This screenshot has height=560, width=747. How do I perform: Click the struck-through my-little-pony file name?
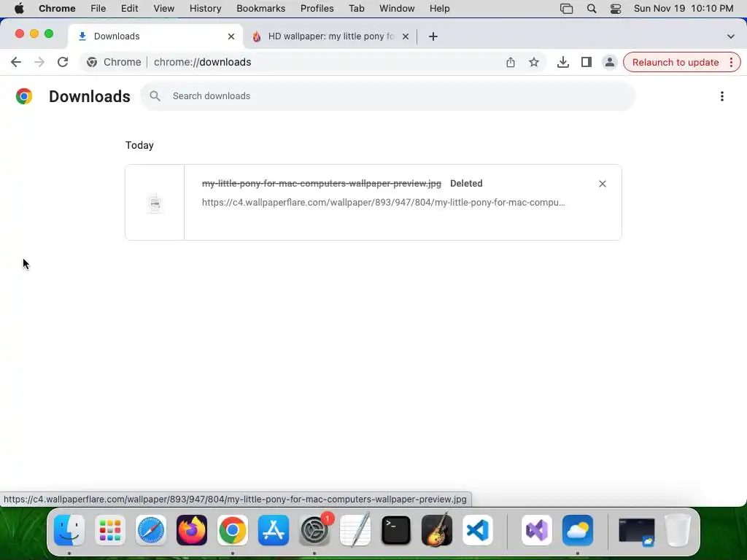322,183
